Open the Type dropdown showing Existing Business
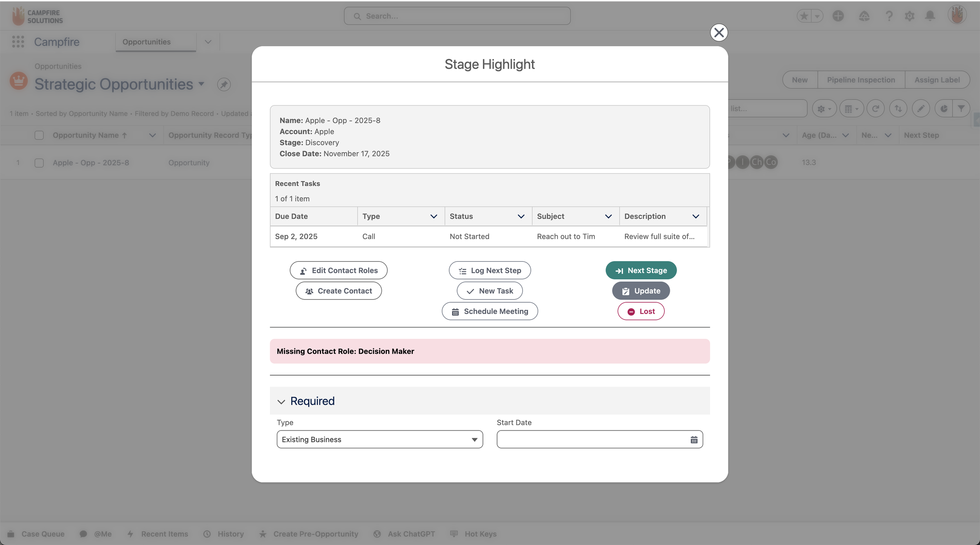The height and width of the screenshot is (545, 980). [379, 440]
